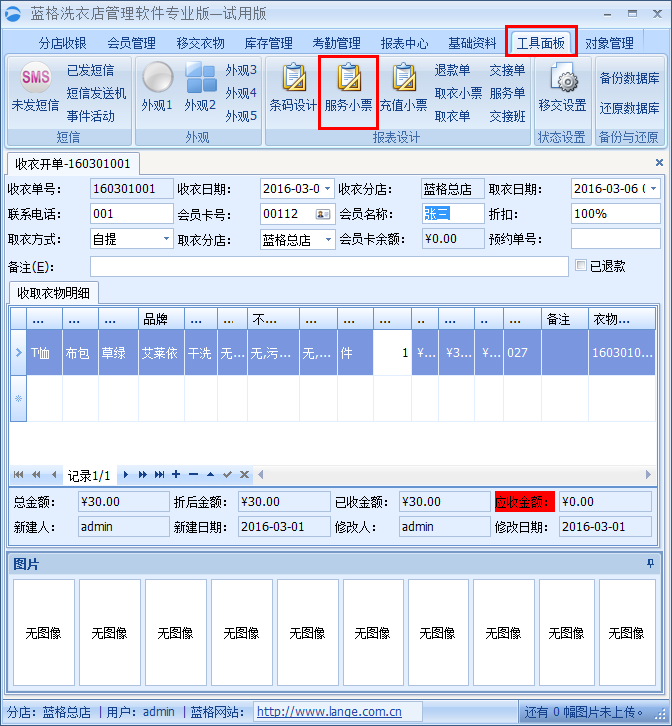Click the 折扣 100% field

point(615,214)
